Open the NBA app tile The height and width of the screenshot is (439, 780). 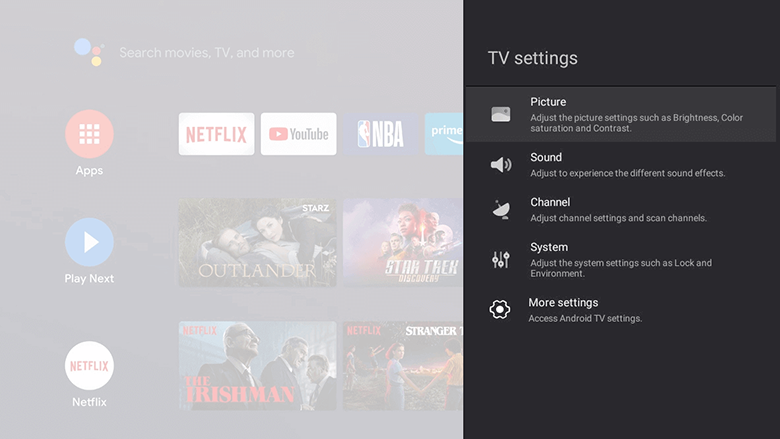point(380,134)
